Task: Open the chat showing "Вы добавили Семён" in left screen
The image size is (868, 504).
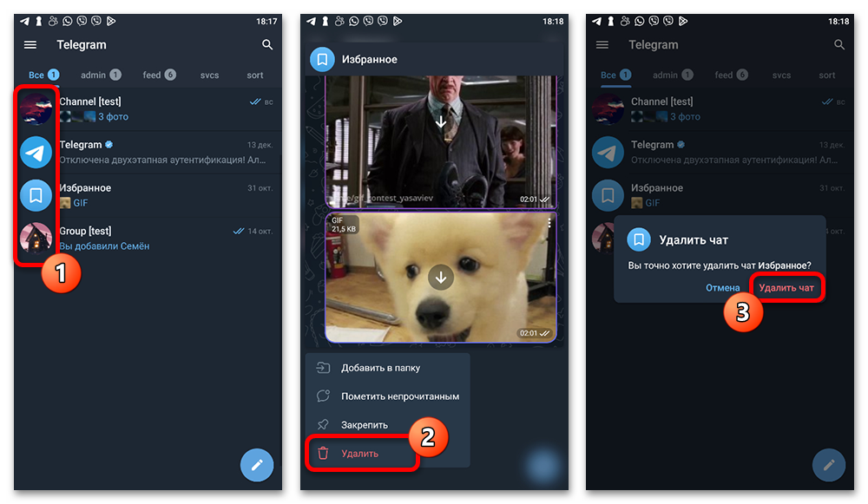Action: pos(148,239)
